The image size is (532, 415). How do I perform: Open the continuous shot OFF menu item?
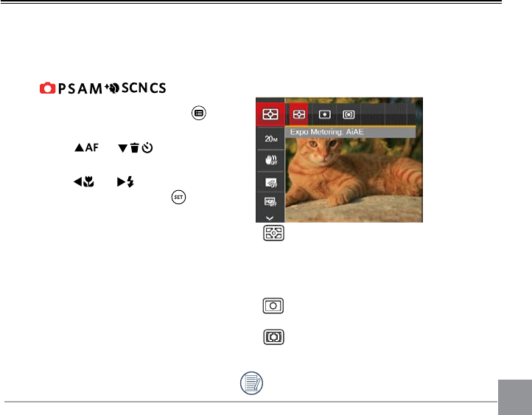tap(270, 182)
